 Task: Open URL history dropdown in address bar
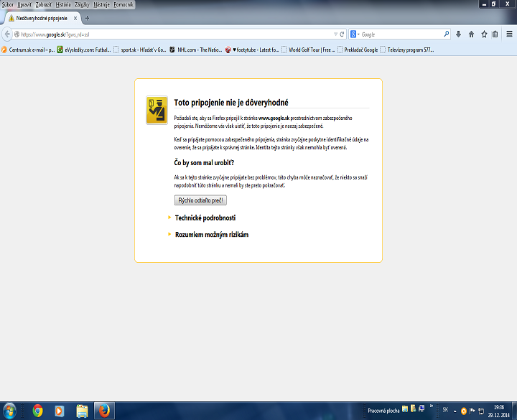335,34
